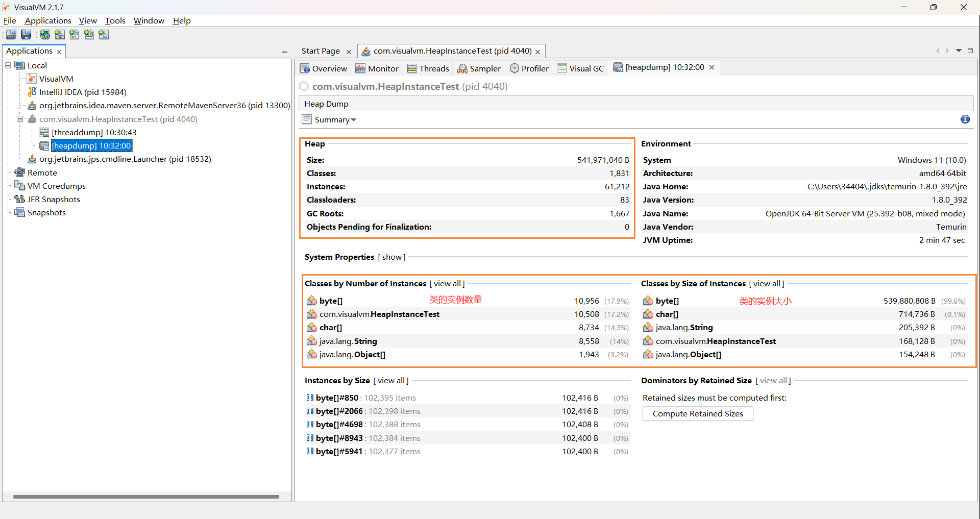The width and height of the screenshot is (980, 519).
Task: Open the View menu
Action: 88,20
